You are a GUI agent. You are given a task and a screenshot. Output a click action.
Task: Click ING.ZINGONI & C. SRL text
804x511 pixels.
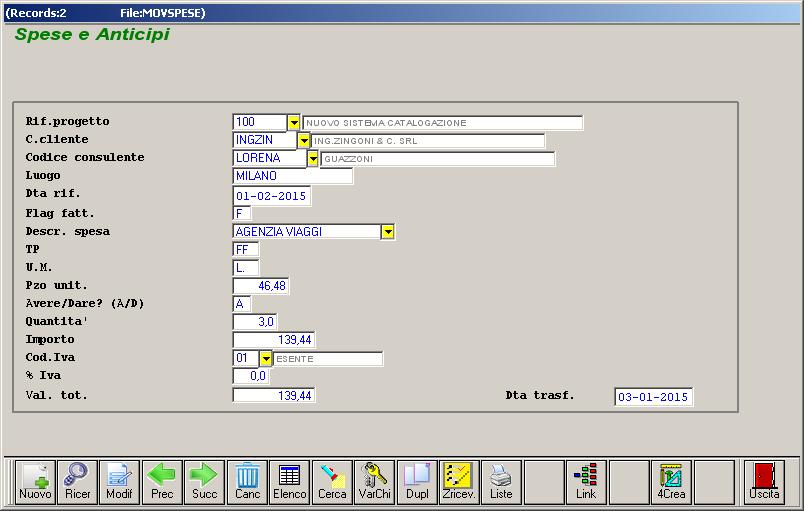click(x=366, y=141)
